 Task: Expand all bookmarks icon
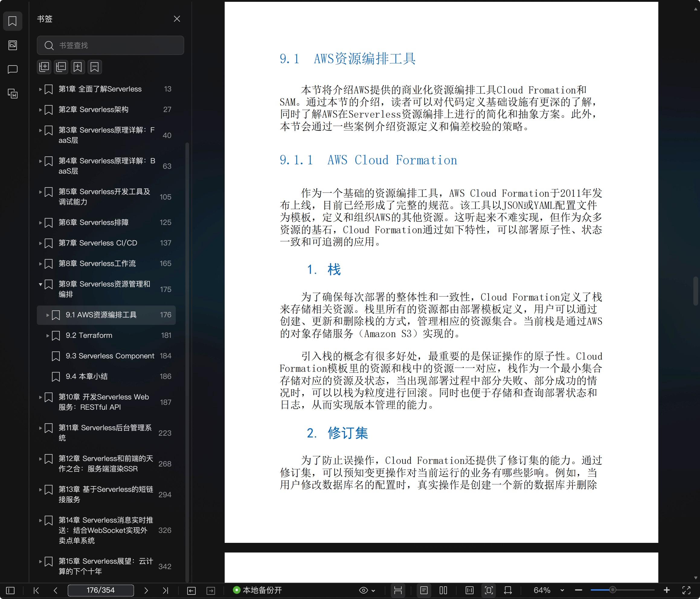(x=44, y=67)
